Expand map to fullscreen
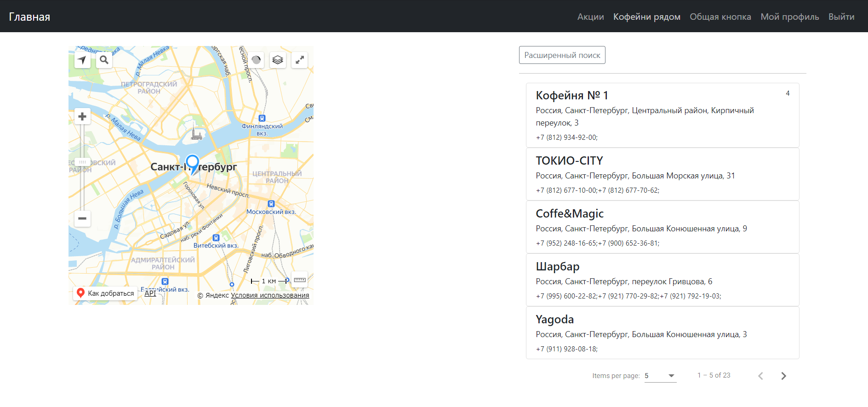This screenshot has height=407, width=868. [x=300, y=60]
